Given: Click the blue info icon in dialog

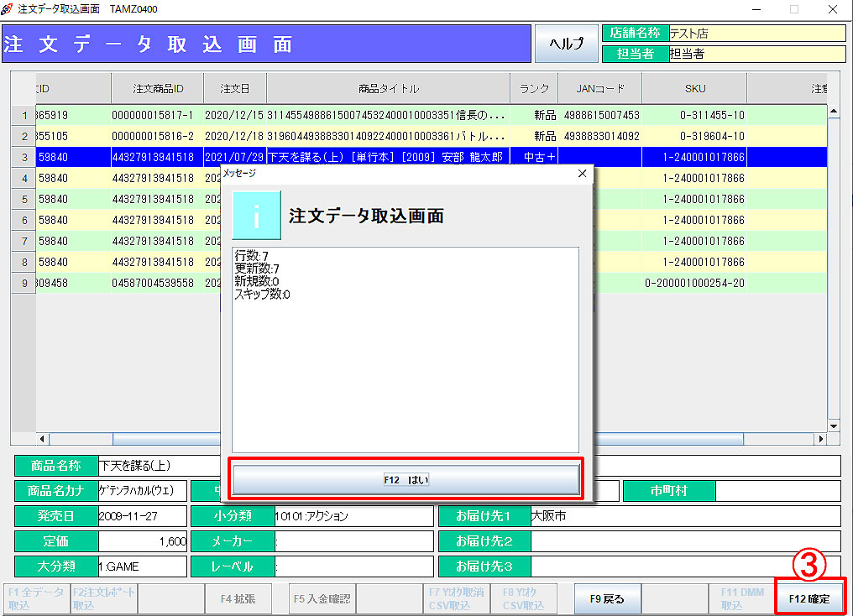Looking at the screenshot, I should coord(257,216).
